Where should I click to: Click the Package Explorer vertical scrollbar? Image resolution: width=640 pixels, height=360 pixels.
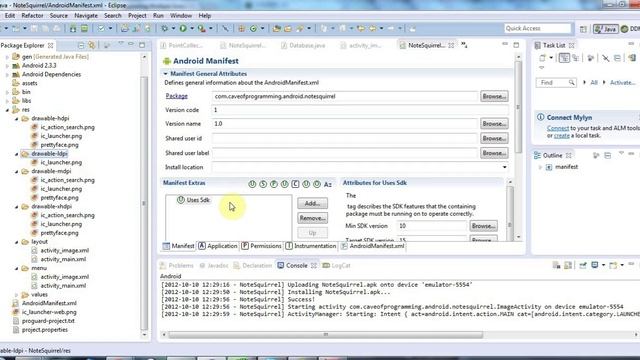click(x=144, y=202)
